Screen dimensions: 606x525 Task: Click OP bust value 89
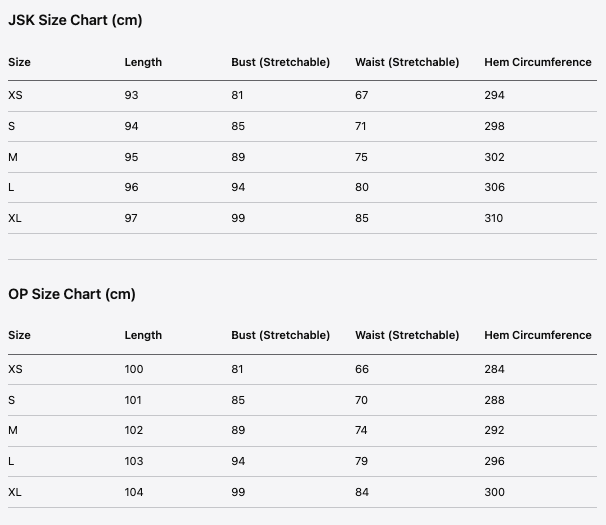click(238, 430)
